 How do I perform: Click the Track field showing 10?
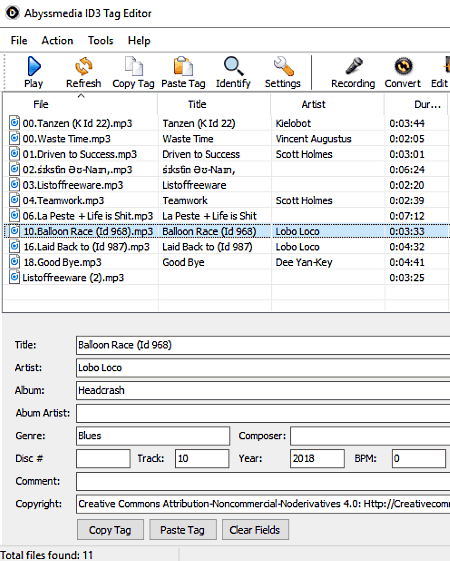[x=202, y=458]
